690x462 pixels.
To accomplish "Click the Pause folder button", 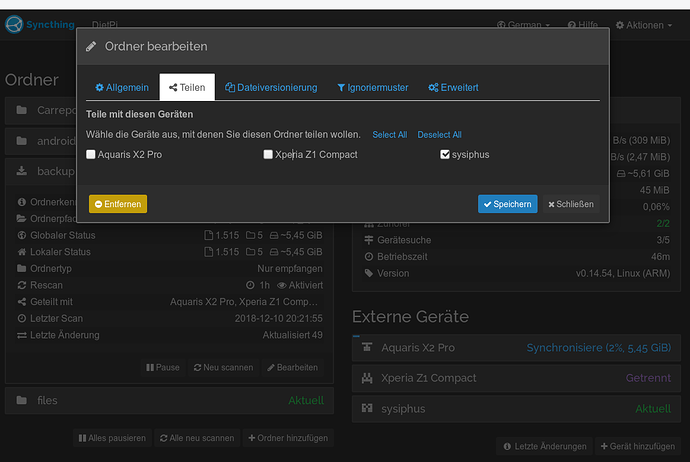I will point(163,367).
